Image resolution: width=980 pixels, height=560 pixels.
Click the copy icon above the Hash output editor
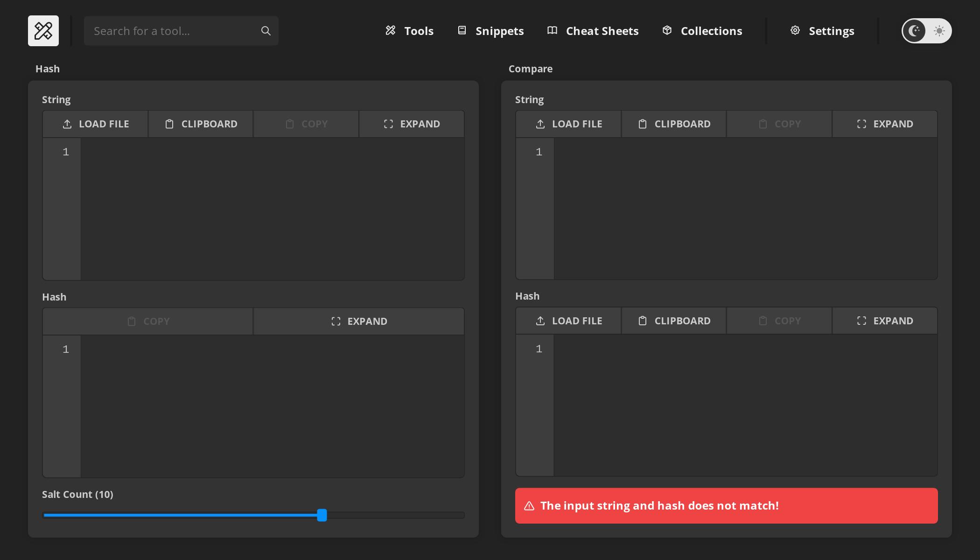132,322
